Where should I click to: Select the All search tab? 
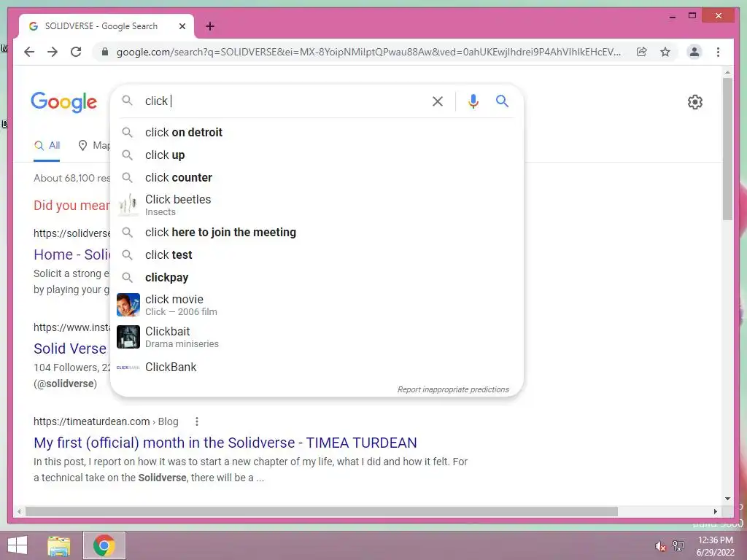[x=47, y=145]
